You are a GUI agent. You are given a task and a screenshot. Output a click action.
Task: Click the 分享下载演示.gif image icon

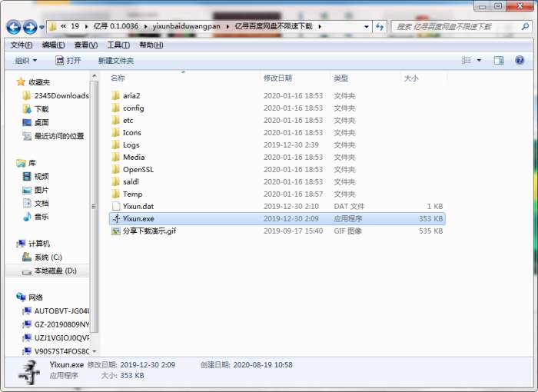pyautogui.click(x=115, y=231)
